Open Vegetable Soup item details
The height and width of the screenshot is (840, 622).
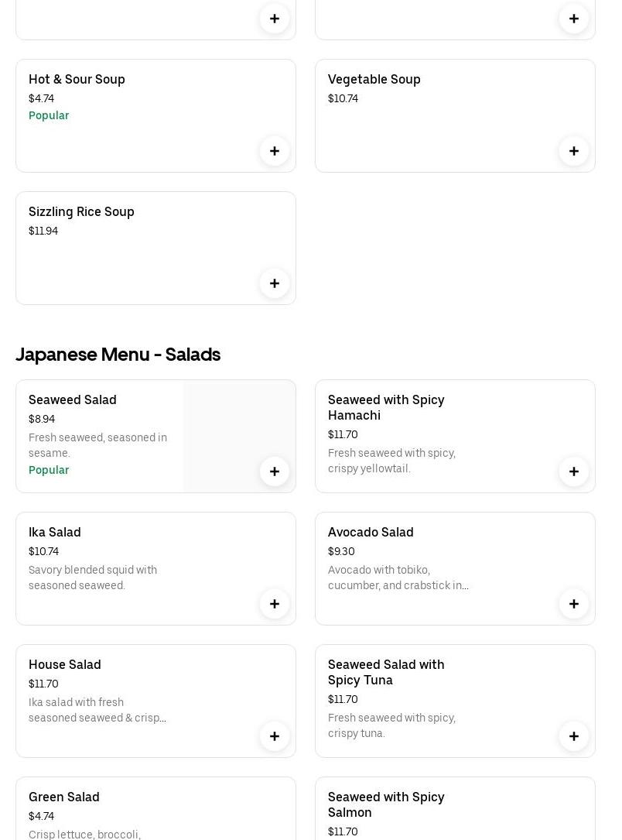(x=374, y=79)
